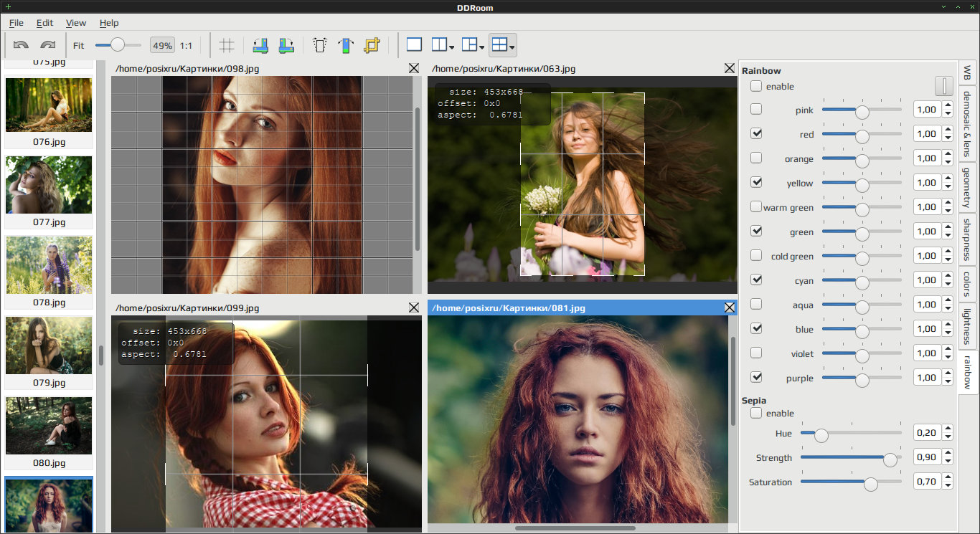Close the 098.jpg image pane
The width and height of the screenshot is (980, 534).
(414, 68)
